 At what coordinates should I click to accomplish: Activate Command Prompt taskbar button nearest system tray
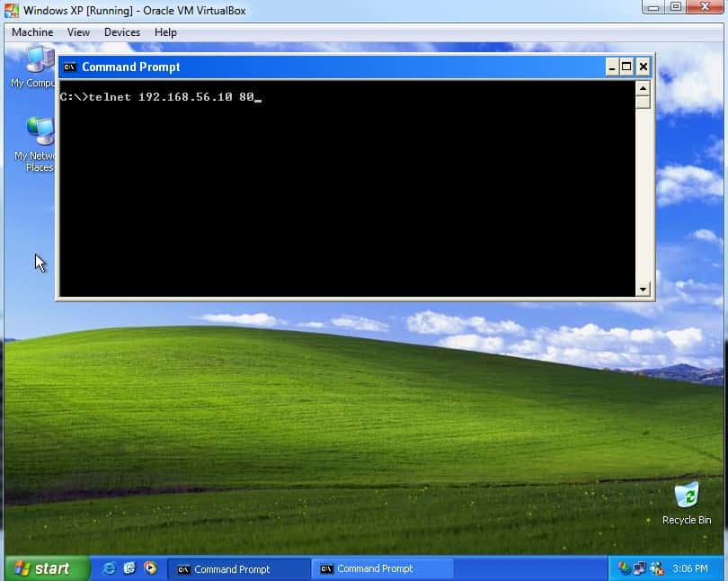pos(382,569)
